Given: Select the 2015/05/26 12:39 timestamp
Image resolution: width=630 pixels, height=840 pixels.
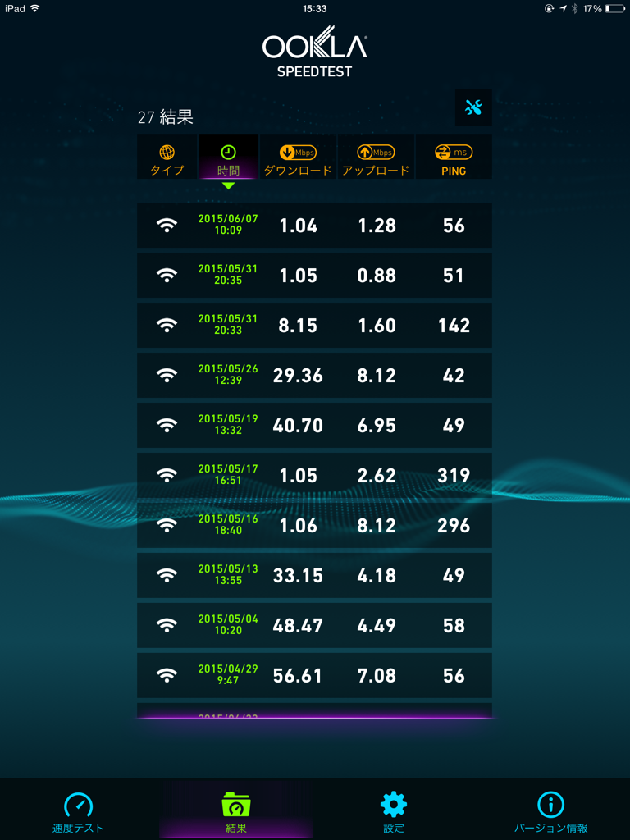Looking at the screenshot, I should (x=228, y=374).
